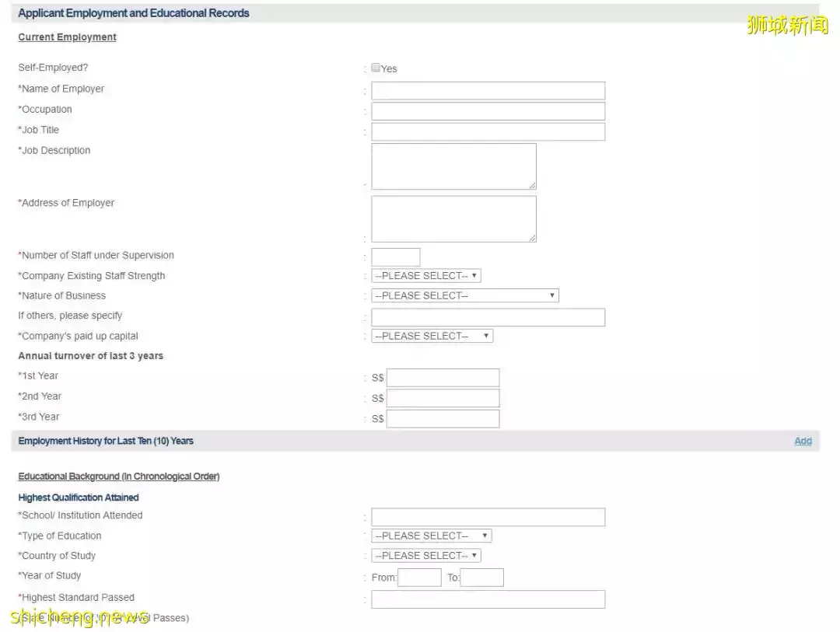Screen dimensions: 840x632
Task: Click the 2nd Year turnover field
Action: [x=443, y=398]
